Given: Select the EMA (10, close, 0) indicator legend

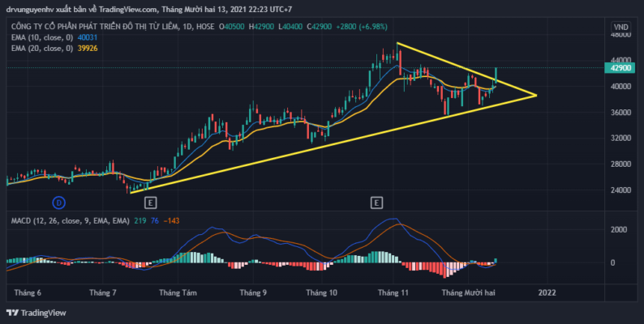Looking at the screenshot, I should (x=42, y=37).
